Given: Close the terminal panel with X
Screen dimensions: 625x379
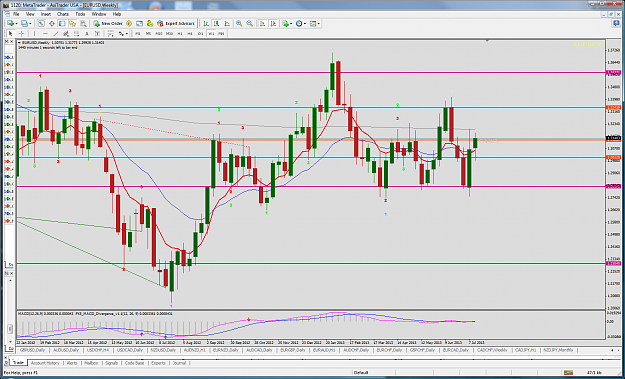Looking at the screenshot, I should (x=6, y=357).
